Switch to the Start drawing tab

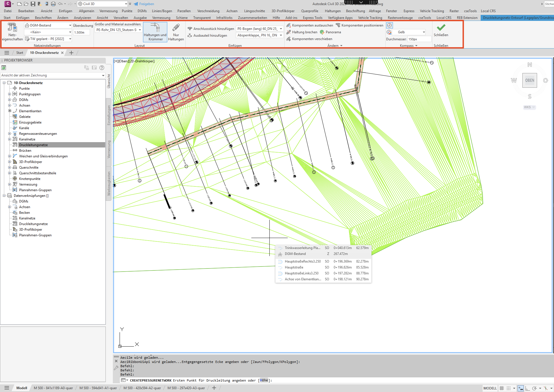19,53
